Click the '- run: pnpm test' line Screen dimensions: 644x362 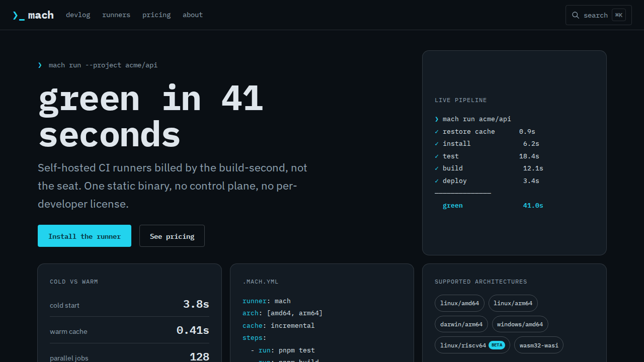(283, 350)
